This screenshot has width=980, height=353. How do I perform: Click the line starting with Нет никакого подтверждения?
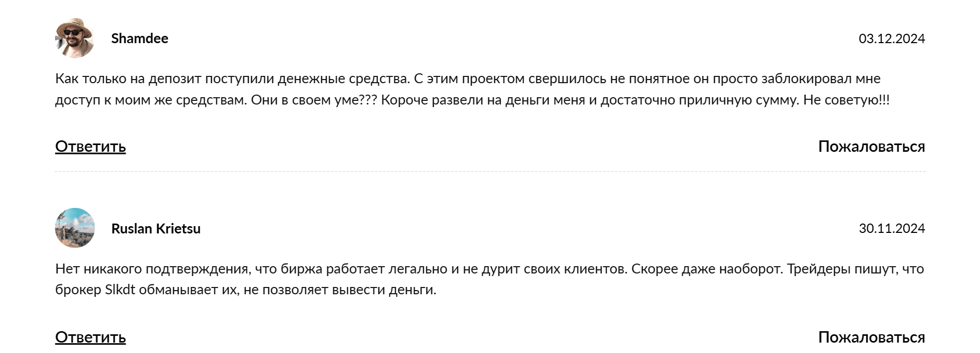pyautogui.click(x=489, y=269)
